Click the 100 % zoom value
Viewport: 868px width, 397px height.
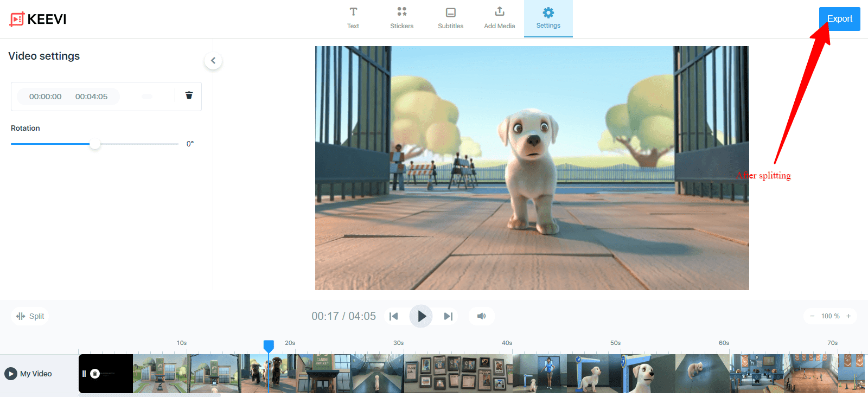coord(831,316)
